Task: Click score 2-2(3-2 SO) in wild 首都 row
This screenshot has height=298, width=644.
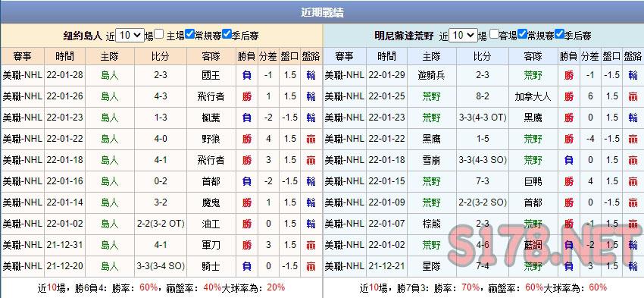Action: [x=483, y=202]
